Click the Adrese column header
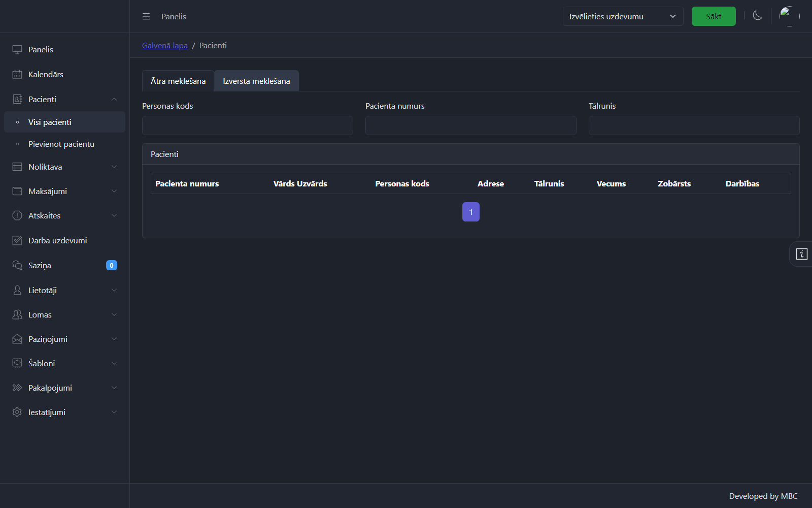Viewport: 812px width, 508px height. (x=491, y=183)
